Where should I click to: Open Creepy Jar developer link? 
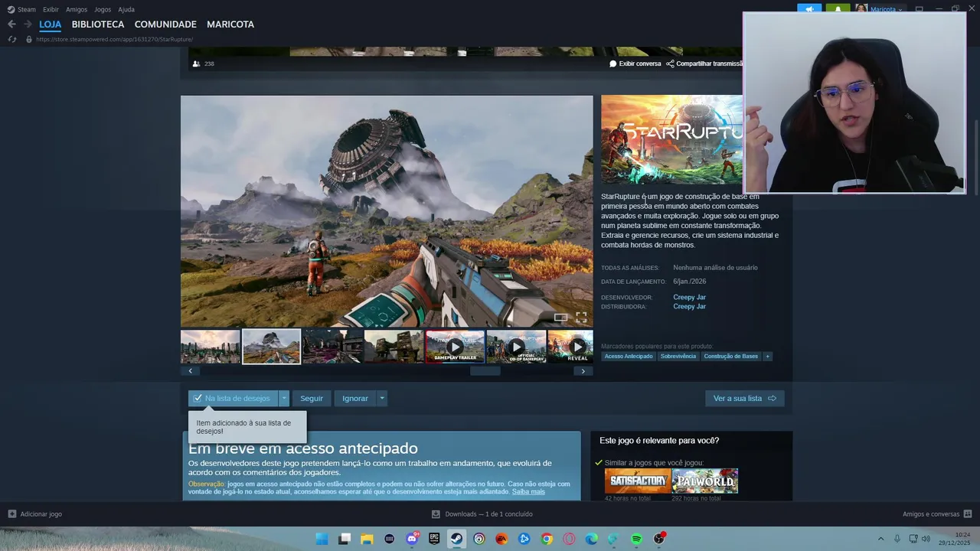(x=689, y=297)
